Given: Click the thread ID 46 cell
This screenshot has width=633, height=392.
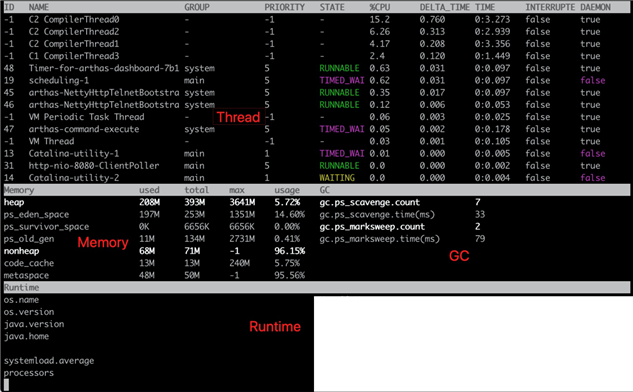Looking at the screenshot, I should pyautogui.click(x=9, y=105).
